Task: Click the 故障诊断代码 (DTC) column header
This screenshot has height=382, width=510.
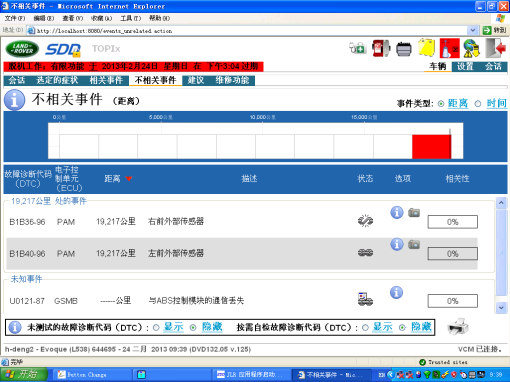Action: click(x=28, y=179)
